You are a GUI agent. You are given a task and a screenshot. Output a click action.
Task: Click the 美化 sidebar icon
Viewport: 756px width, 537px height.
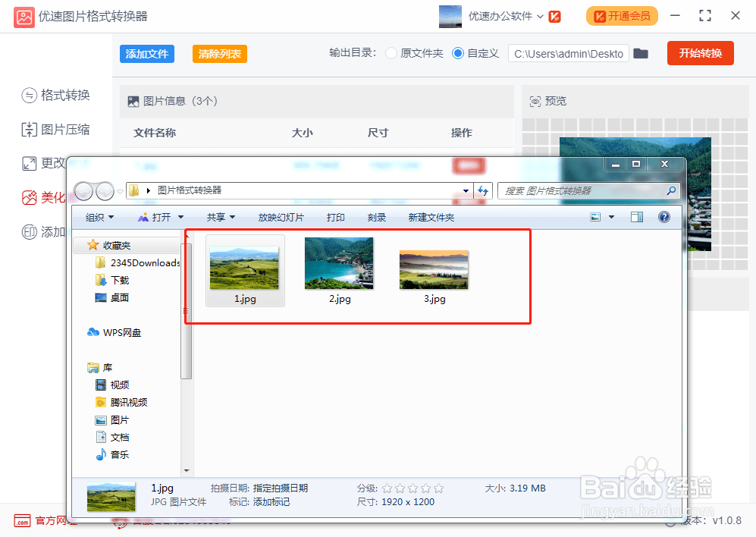point(29,197)
